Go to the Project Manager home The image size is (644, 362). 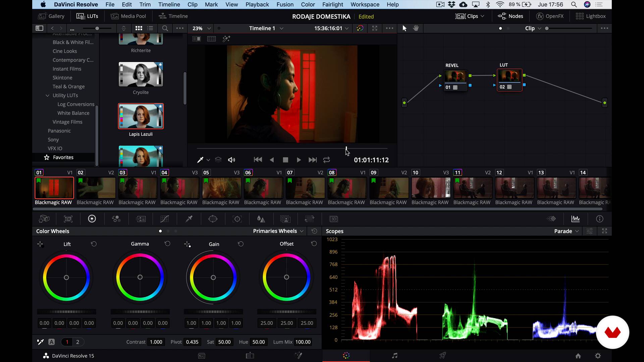tap(578, 356)
